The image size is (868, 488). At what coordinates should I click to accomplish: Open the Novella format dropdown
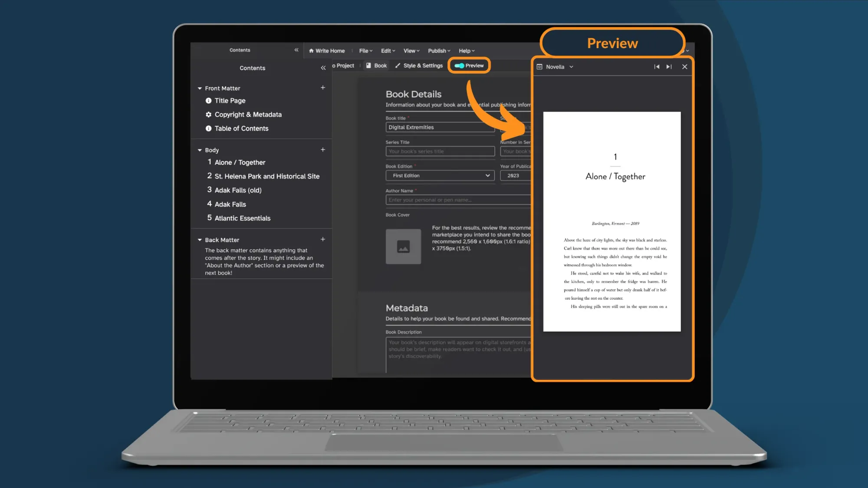(x=571, y=66)
